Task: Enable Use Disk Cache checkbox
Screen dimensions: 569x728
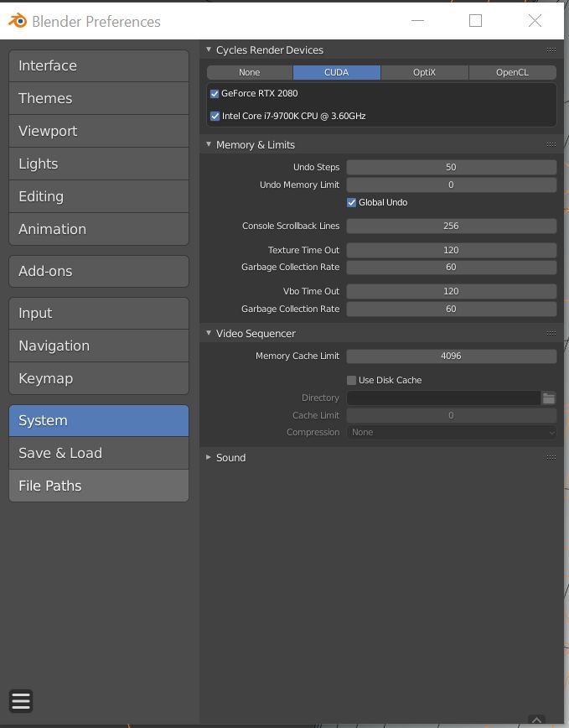Action: pos(351,380)
